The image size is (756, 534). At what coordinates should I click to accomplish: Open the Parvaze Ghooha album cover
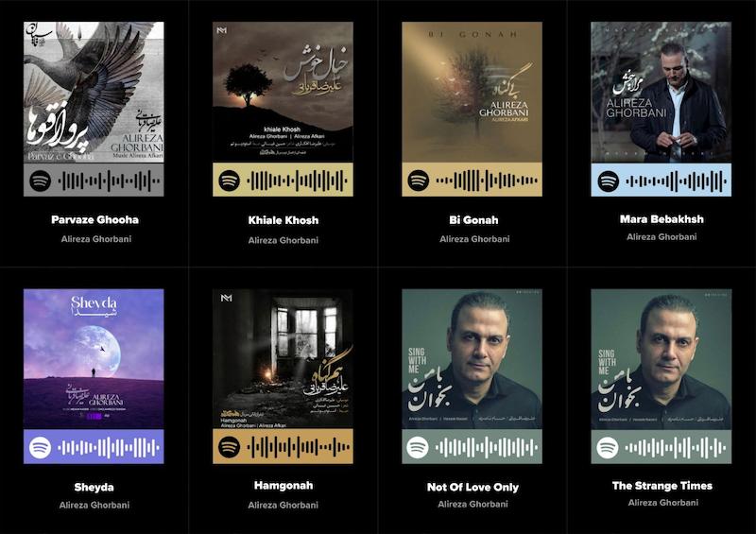94,93
